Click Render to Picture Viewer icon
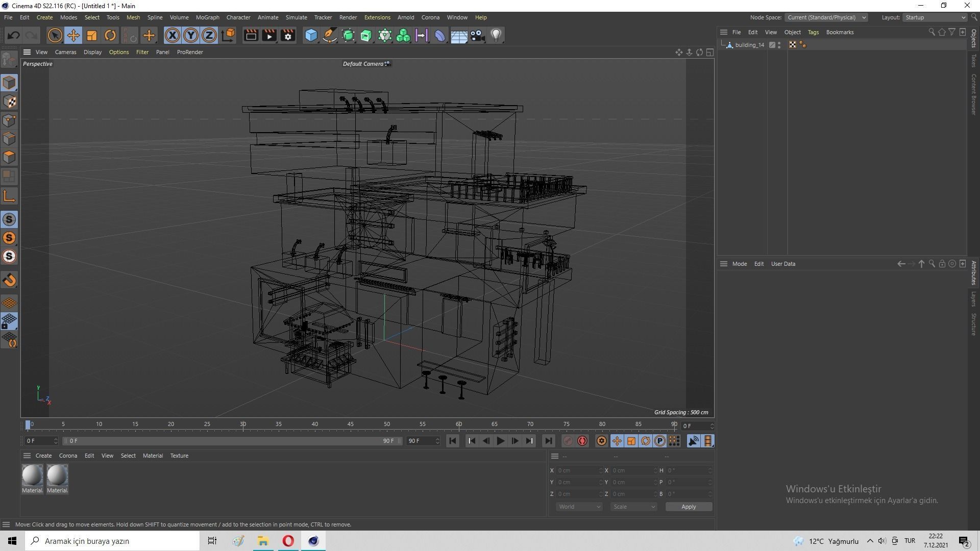Viewport: 980px width, 551px height. pos(269,35)
